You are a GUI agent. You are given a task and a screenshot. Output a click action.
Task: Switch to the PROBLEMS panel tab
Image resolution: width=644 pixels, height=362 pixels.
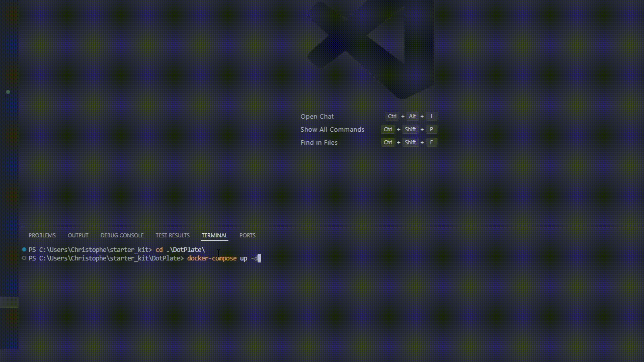[42, 235]
